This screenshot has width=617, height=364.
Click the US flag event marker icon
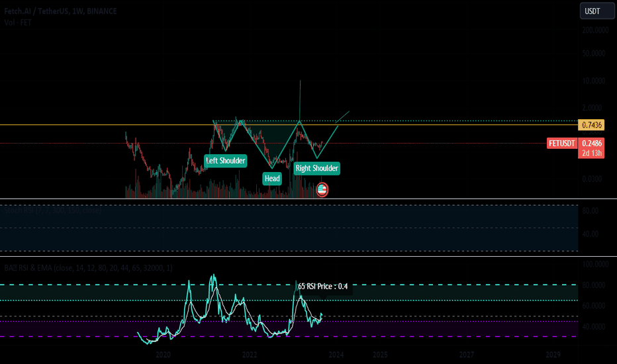click(322, 190)
